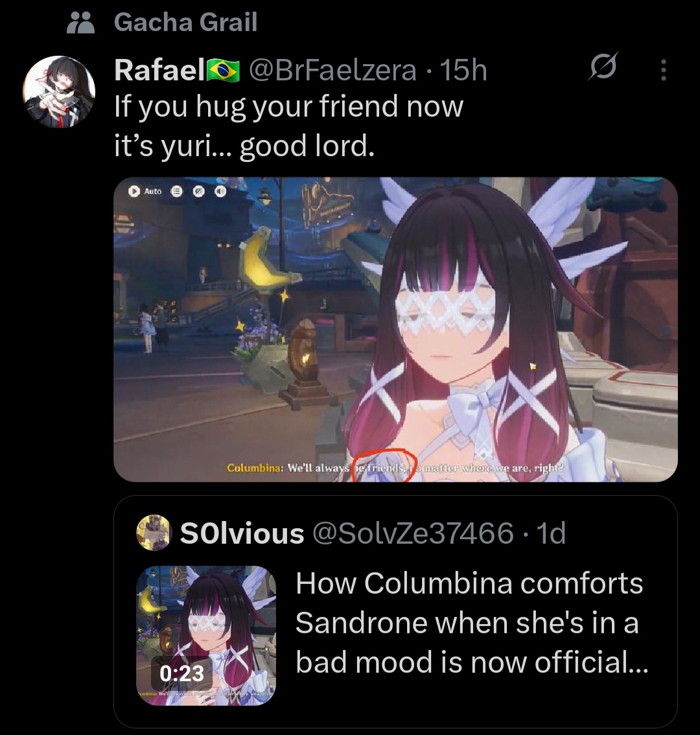Open the three-dot more options menu
Screen dimensions: 700x735
[664, 70]
